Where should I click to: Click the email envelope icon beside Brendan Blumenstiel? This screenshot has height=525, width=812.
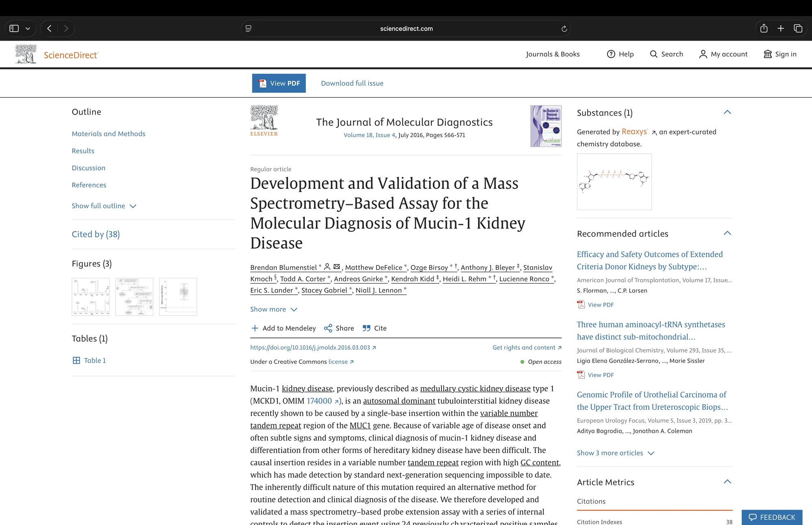click(x=337, y=267)
